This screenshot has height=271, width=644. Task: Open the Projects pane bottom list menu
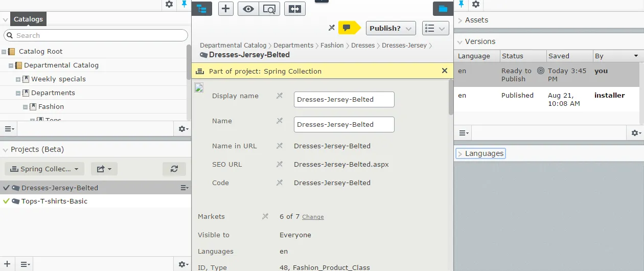pos(25,264)
